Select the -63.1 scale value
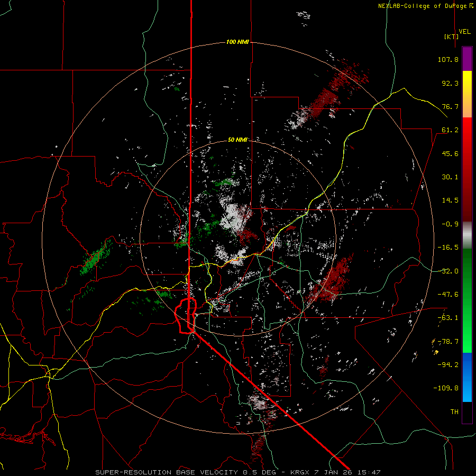Image resolution: width=476 pixels, height=476 pixels. click(448, 318)
